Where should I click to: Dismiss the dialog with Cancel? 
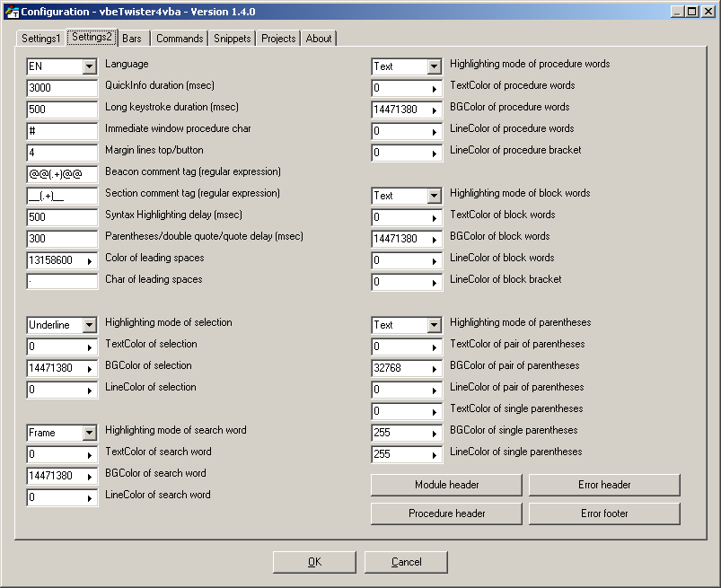pos(406,562)
